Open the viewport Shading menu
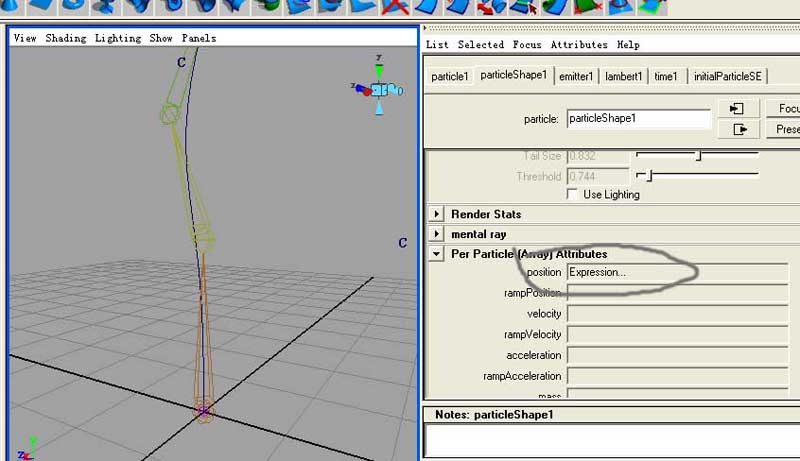 [x=66, y=38]
